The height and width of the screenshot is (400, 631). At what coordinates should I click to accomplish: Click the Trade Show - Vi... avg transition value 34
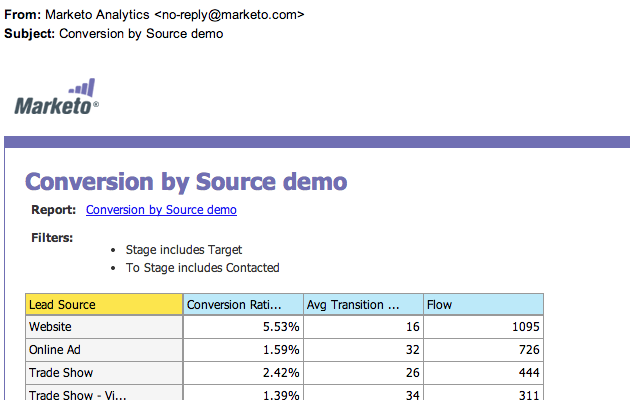pyautogui.click(x=363, y=393)
